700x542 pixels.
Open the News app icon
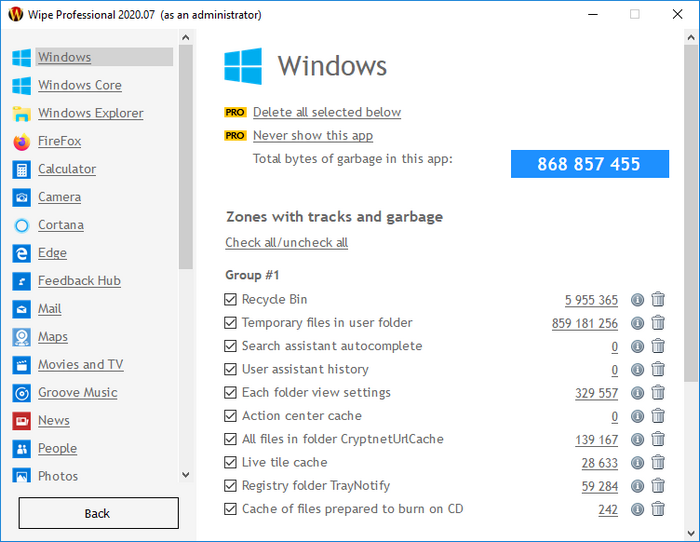tap(21, 421)
